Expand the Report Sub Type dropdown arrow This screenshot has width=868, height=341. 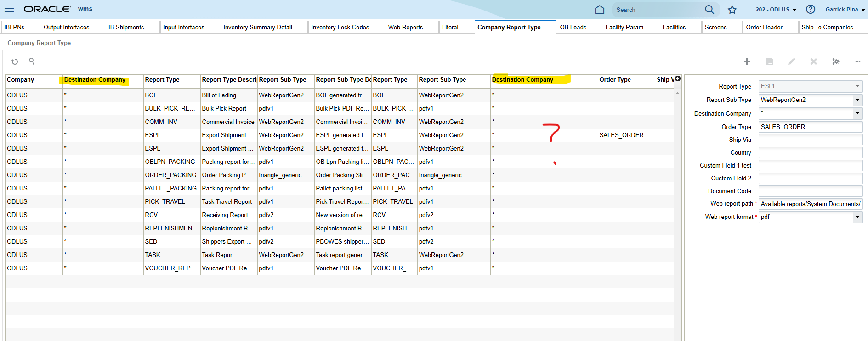click(857, 100)
